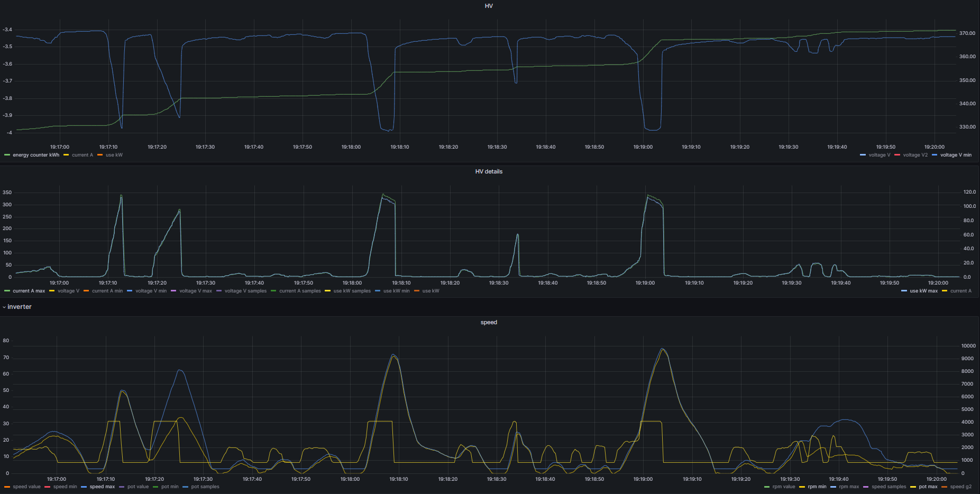Click the rpm min legend label

[x=817, y=487]
